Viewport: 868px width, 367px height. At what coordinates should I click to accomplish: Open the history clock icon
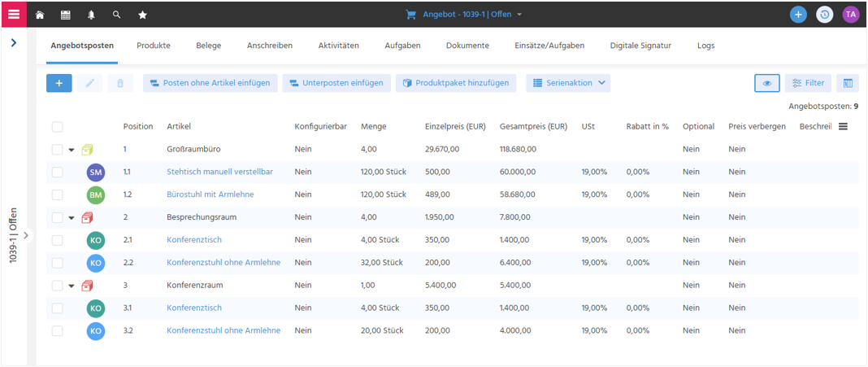coord(825,15)
